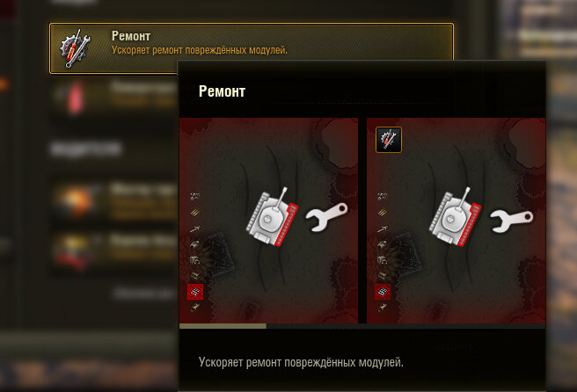The width and height of the screenshot is (577, 392).
Task: Click the red damaged tracks icon in left preview
Action: click(x=195, y=292)
